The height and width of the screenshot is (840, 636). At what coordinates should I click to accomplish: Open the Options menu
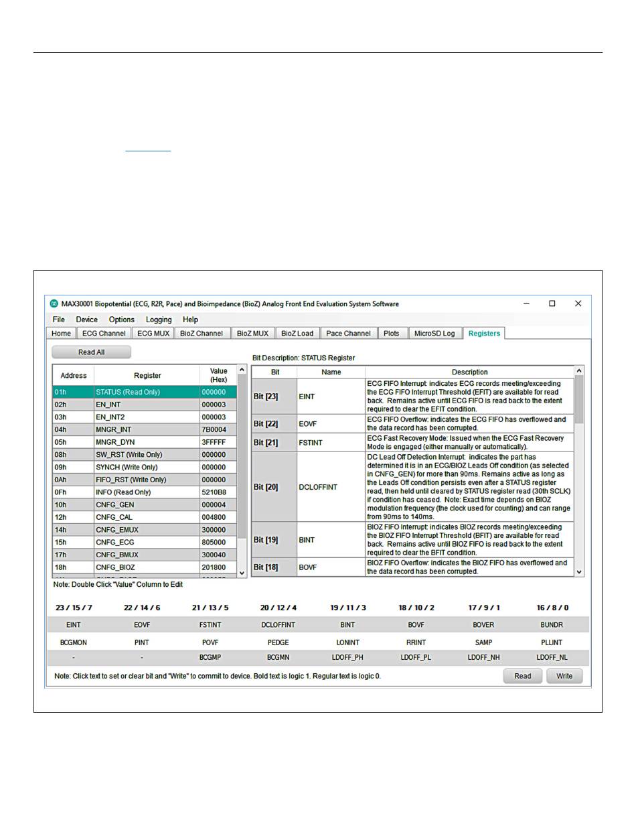122,320
